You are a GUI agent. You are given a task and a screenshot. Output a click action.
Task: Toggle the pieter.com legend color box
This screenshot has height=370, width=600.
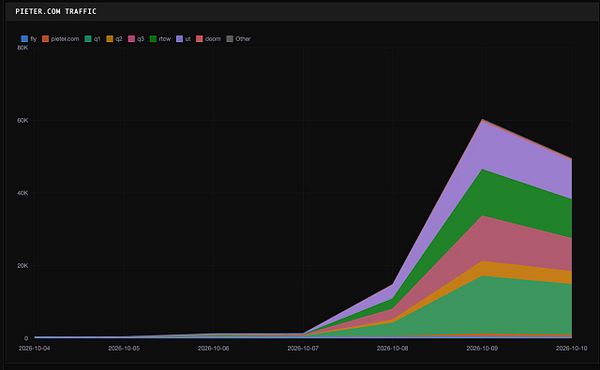46,39
